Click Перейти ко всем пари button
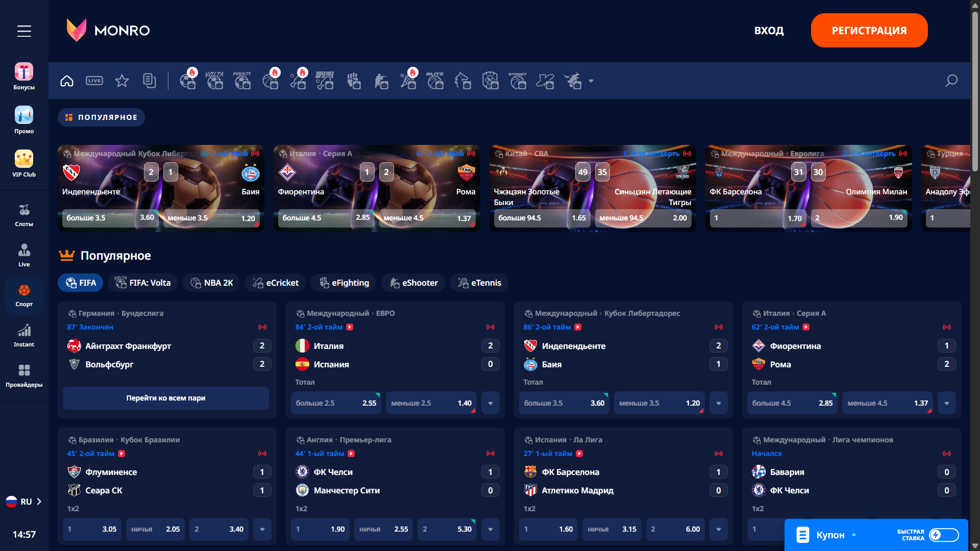 tap(166, 398)
